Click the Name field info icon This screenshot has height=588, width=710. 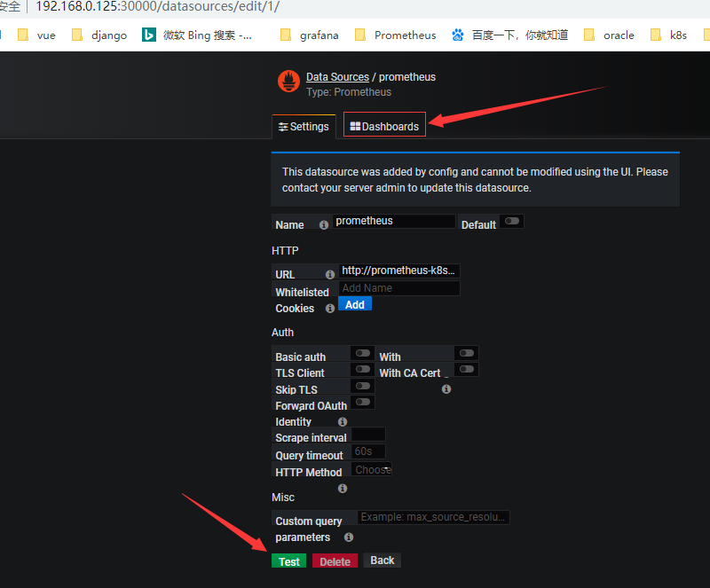(324, 225)
